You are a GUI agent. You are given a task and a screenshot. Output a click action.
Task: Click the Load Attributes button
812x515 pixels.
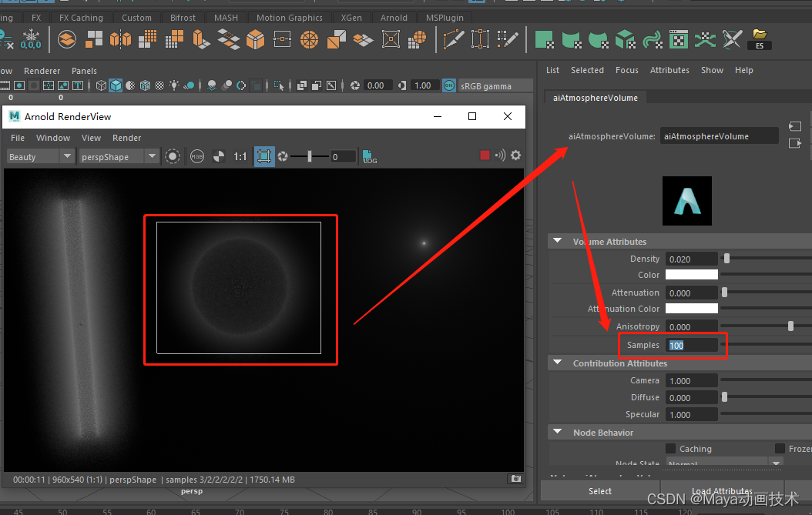click(x=723, y=490)
